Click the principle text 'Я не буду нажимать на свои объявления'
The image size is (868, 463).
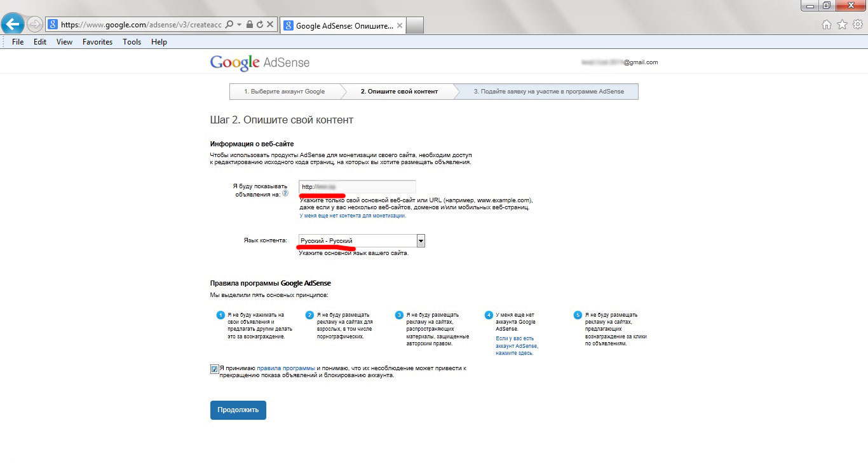coord(256,319)
